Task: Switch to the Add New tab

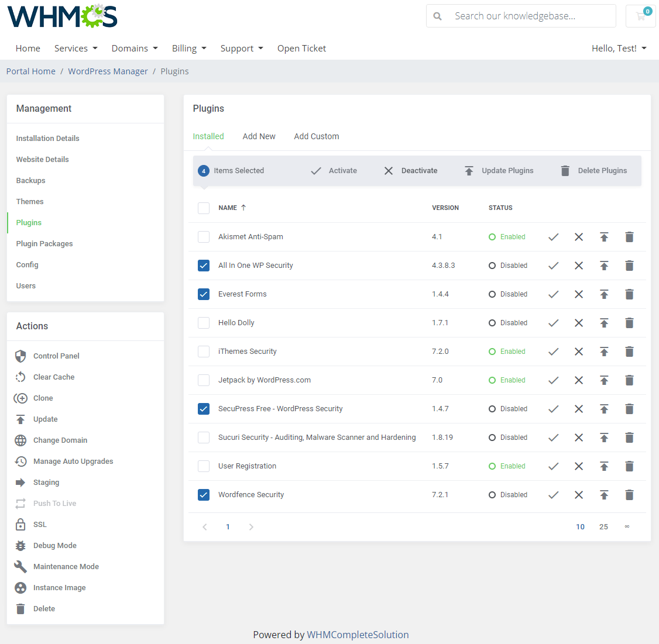Action: [259, 136]
